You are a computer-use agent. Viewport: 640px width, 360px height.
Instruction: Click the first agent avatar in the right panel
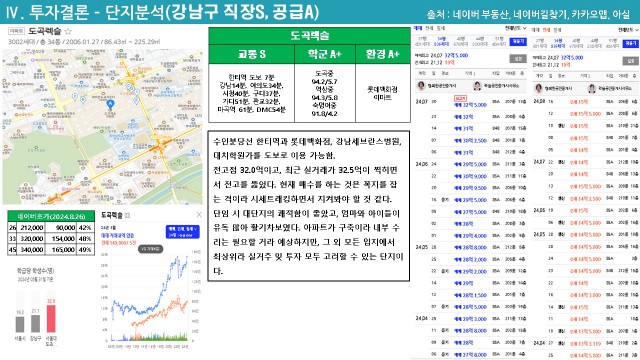[x=539, y=88]
